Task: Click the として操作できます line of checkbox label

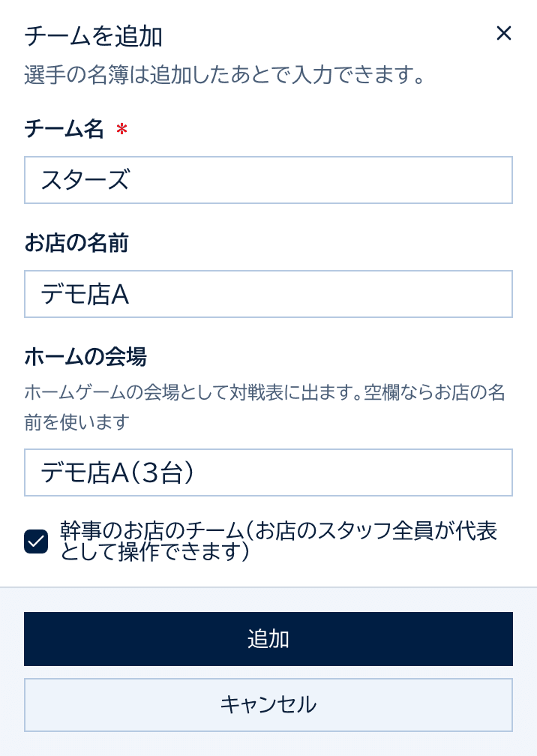Action: 154,551
